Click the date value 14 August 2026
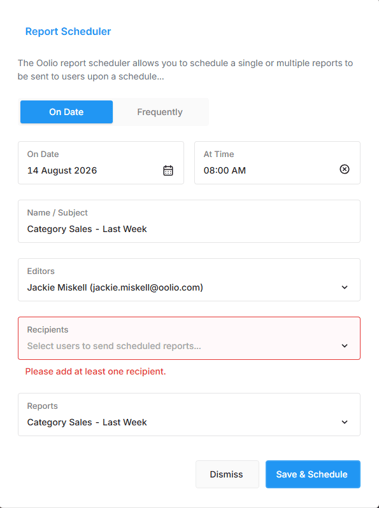This screenshot has width=379, height=508. pos(62,171)
